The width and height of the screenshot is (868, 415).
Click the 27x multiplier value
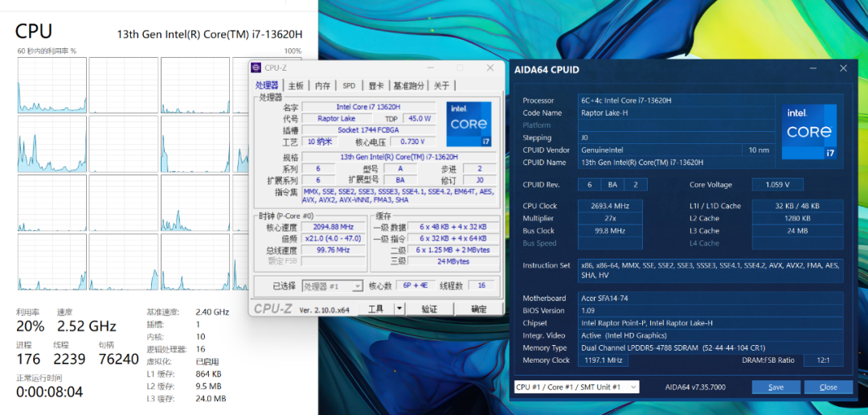pyautogui.click(x=610, y=218)
